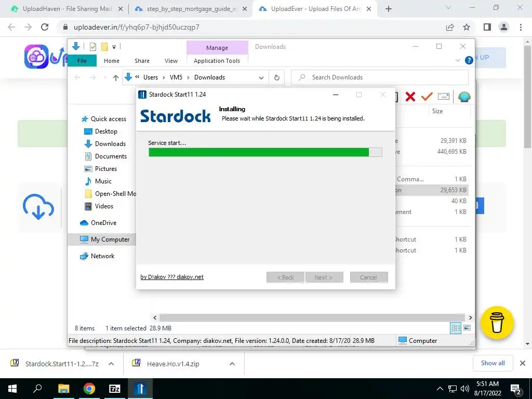Screen dimensions: 532x399
Task: Open options arrow for Heave.Ho.v1.4.zip download
Action: coord(232,364)
